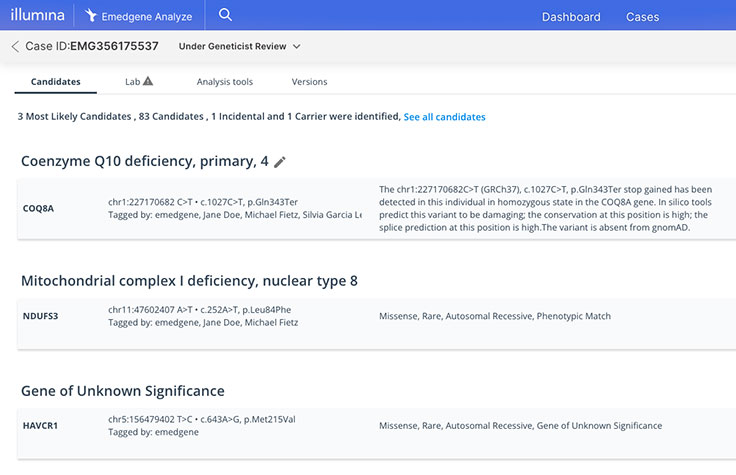The width and height of the screenshot is (736, 475).
Task: Switch to the Analysis tools tab
Action: click(224, 81)
